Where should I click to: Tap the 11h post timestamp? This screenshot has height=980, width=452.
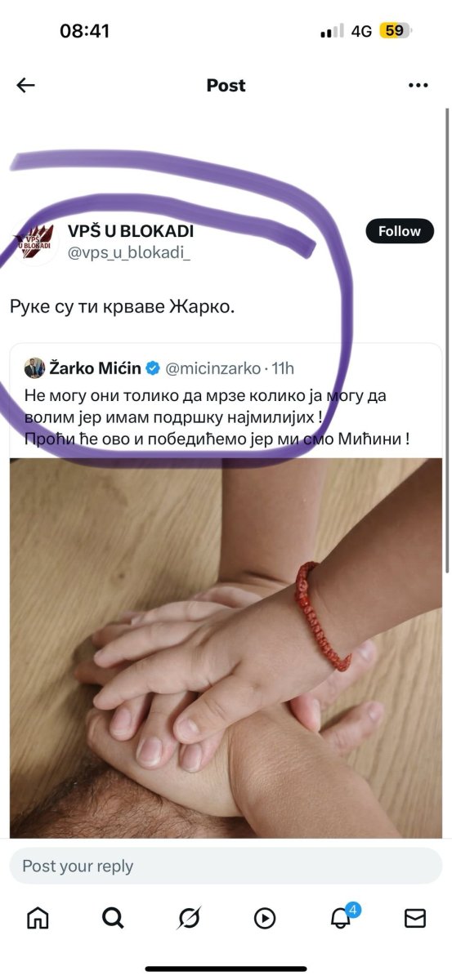pyautogui.click(x=281, y=369)
